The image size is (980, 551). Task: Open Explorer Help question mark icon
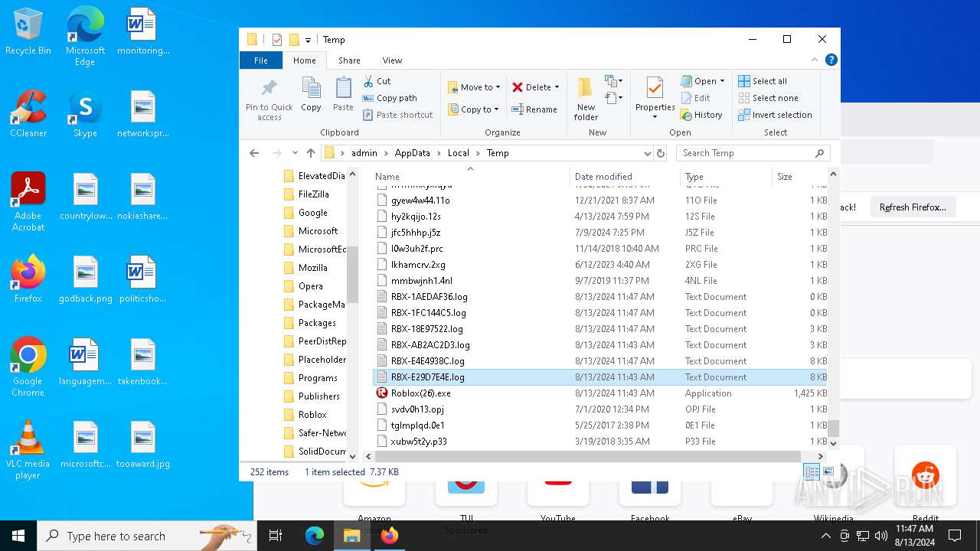tap(831, 60)
